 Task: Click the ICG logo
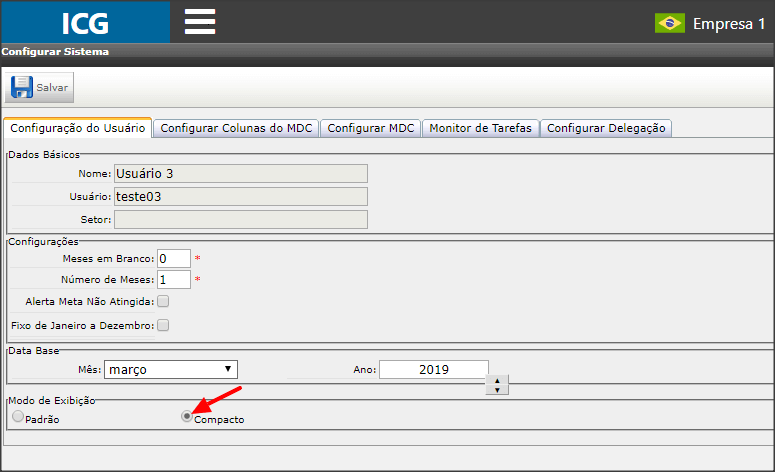(86, 22)
